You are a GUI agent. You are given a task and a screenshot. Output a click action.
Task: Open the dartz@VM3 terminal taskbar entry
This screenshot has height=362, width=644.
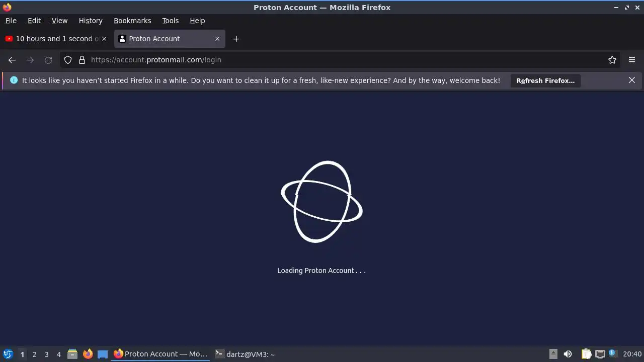246,354
